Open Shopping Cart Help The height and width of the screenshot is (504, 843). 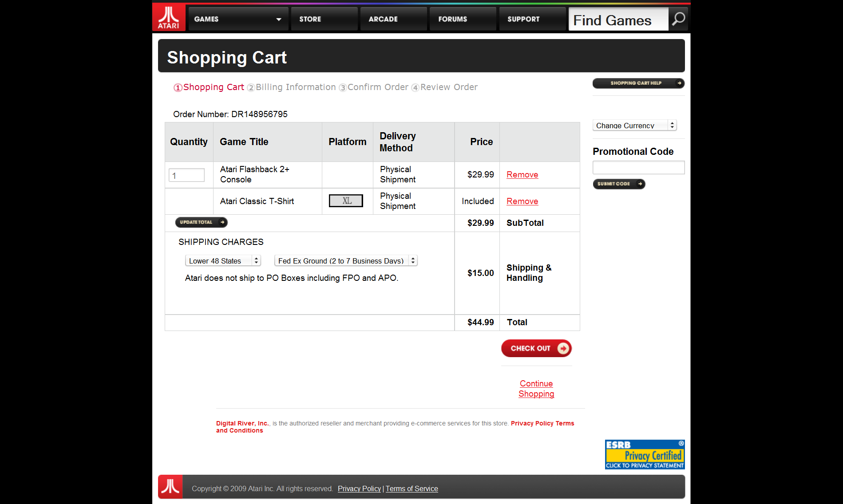click(x=638, y=83)
